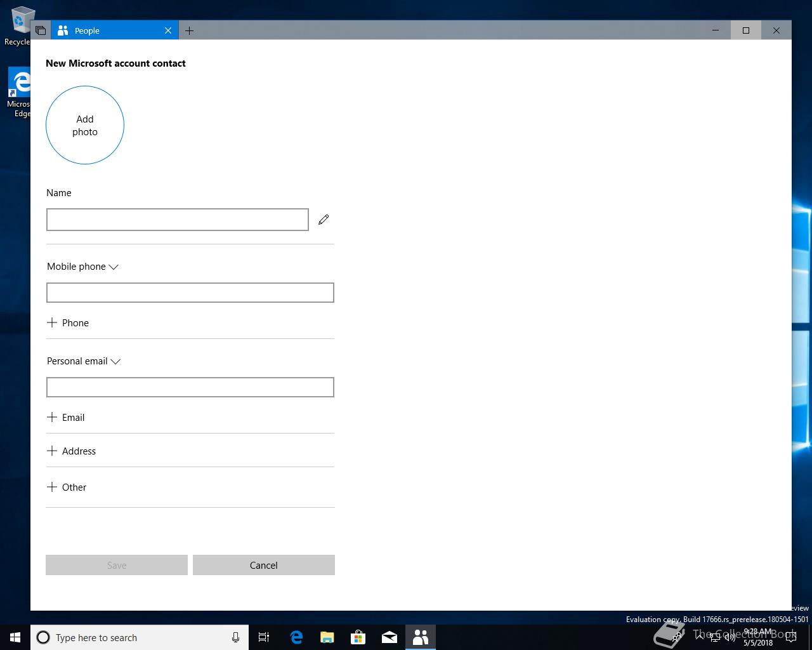The width and height of the screenshot is (812, 650).
Task: Select the Recycle Bin desktop icon
Action: tap(19, 26)
